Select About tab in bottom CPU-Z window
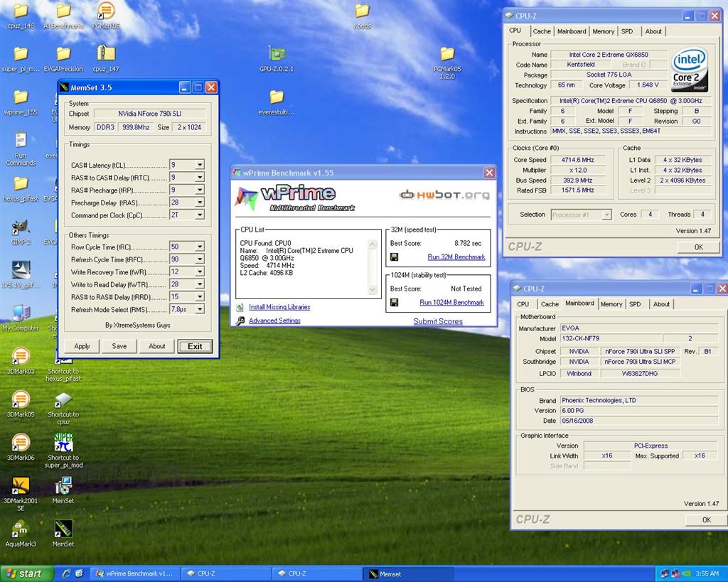 click(661, 304)
